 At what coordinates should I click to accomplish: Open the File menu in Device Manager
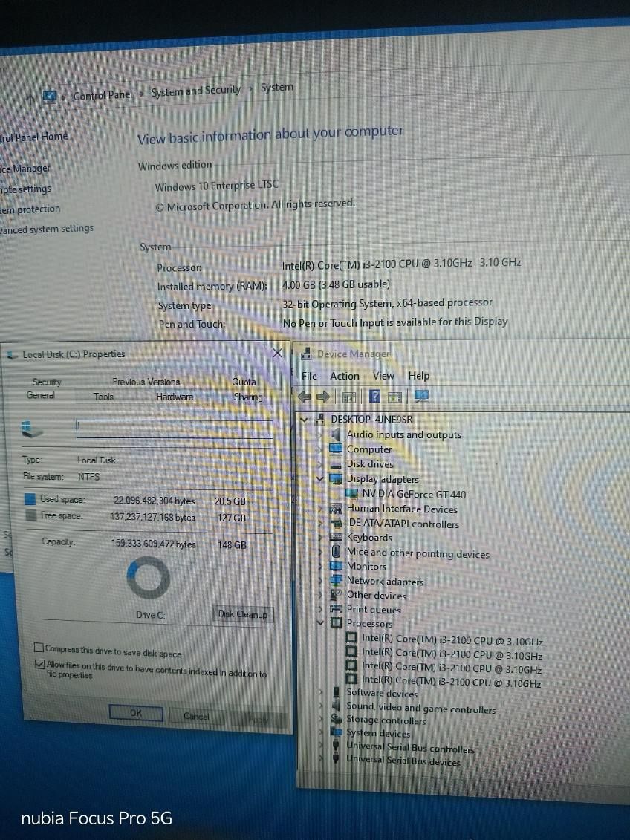click(309, 376)
